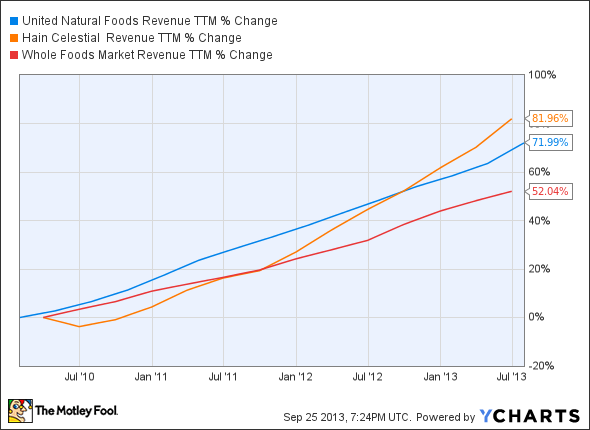Click the Jul '11 x-axis label
This screenshot has width=590, height=430.
tap(223, 377)
